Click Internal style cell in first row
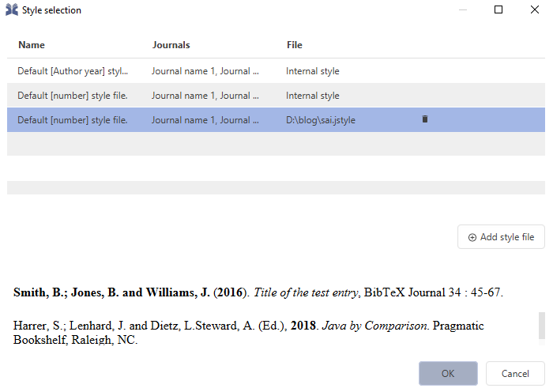 (x=313, y=71)
